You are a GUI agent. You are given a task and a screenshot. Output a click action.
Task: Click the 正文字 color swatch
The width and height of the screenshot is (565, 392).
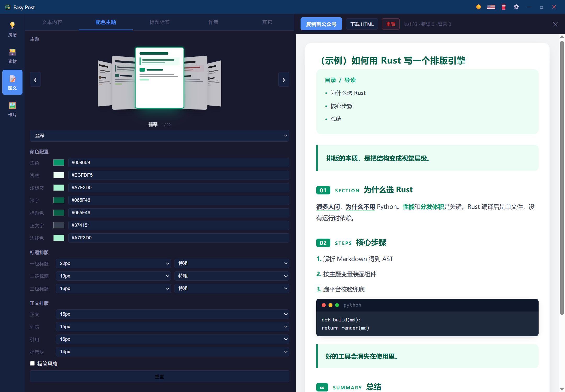point(59,225)
